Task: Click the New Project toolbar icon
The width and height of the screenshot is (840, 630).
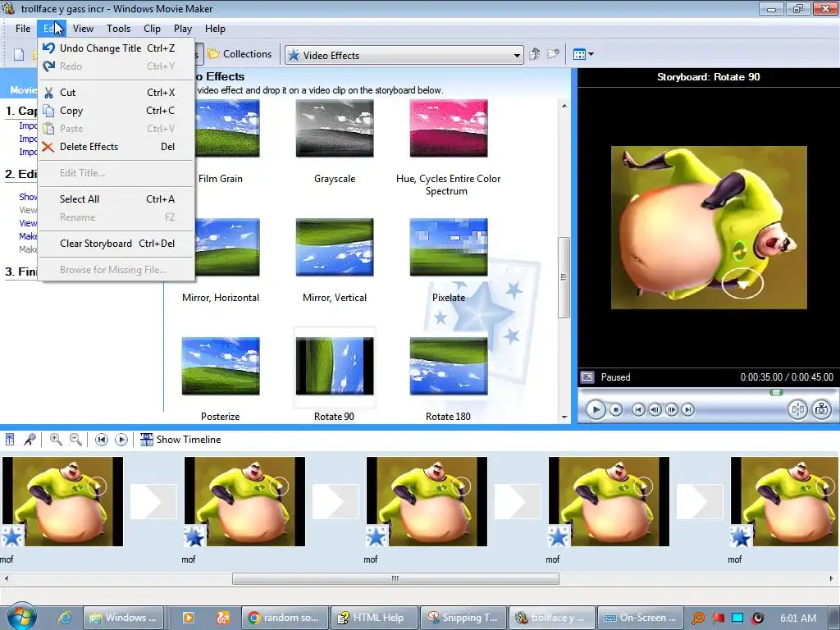Action: point(19,55)
